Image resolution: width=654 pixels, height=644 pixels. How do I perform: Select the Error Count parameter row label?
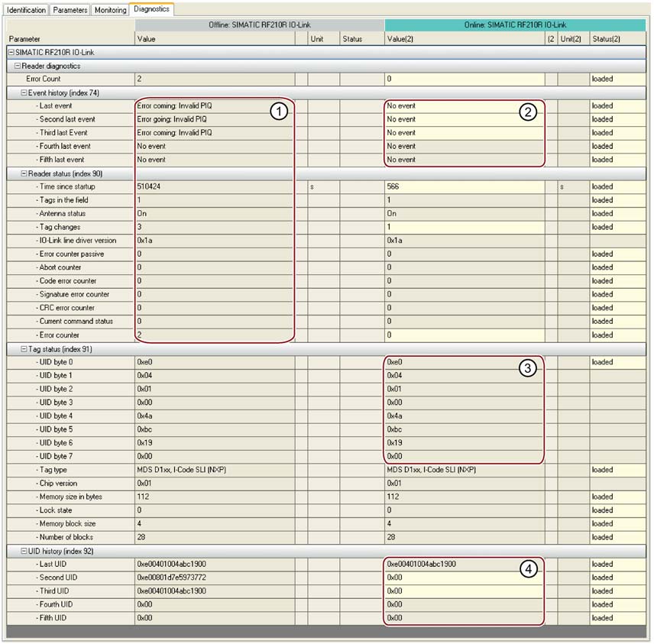coord(44,79)
